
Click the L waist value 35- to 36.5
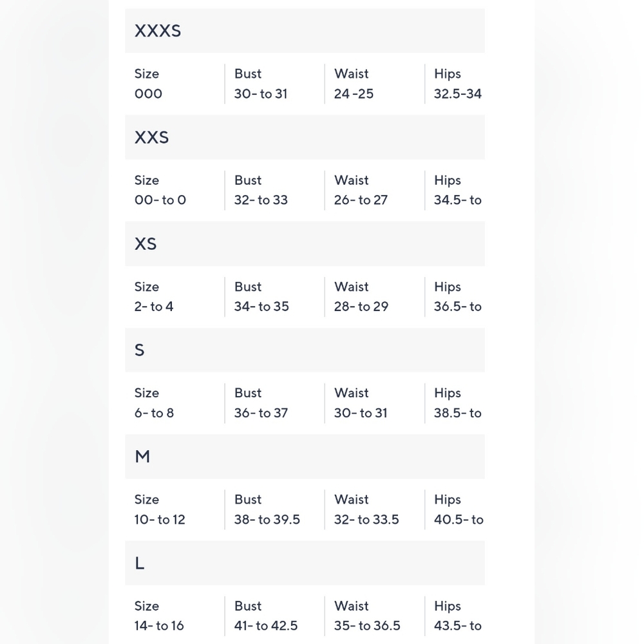pyautogui.click(x=367, y=625)
